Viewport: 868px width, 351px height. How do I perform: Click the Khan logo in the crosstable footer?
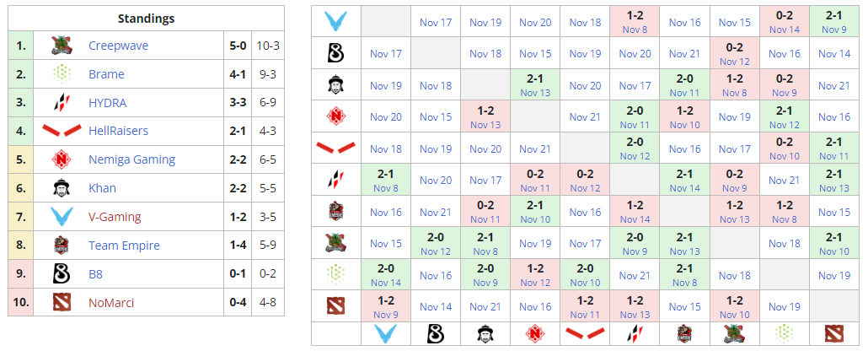pyautogui.click(x=485, y=333)
